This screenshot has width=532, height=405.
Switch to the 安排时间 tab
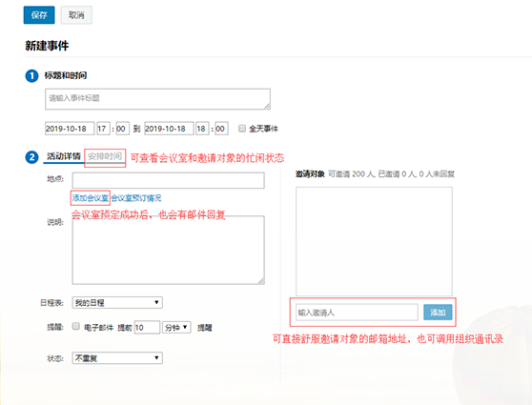[x=105, y=156]
